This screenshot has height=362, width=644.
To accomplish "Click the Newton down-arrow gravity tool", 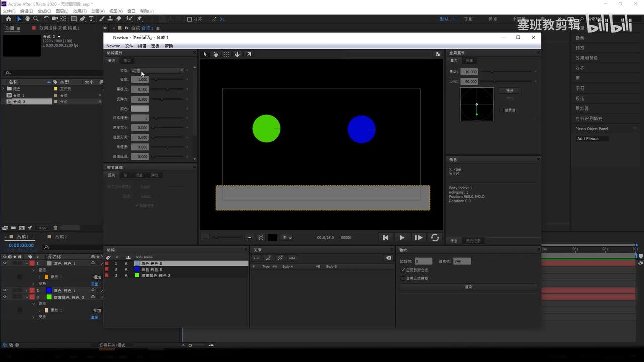I will coord(237,54).
